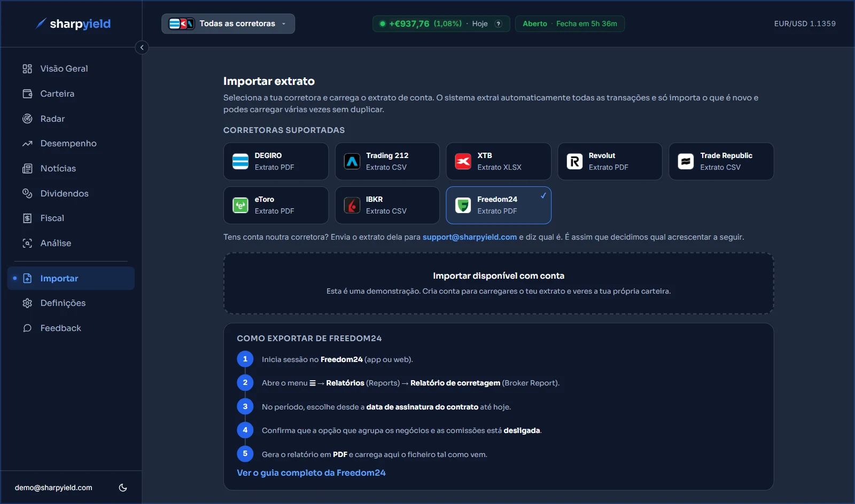Click the Definições gear icon

pyautogui.click(x=27, y=303)
